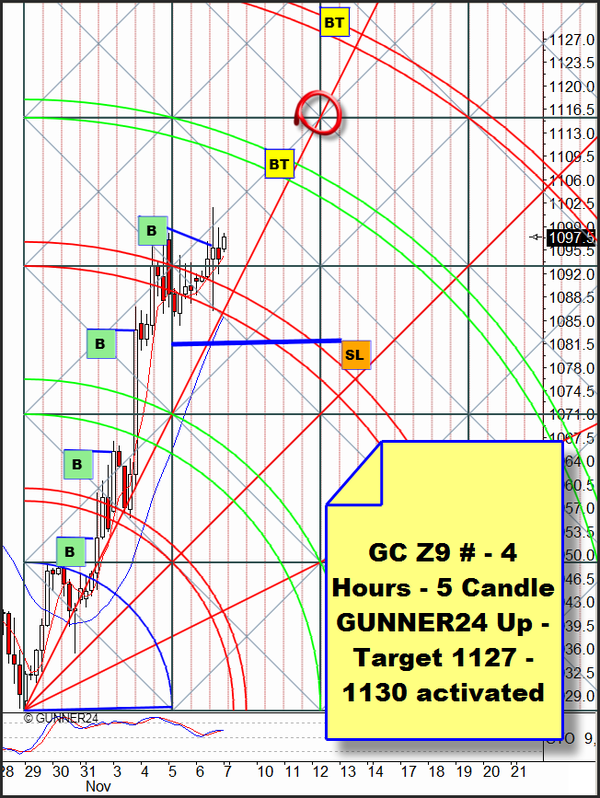Click price label 1081.5 on axis
The width and height of the screenshot is (600, 798).
pos(571,345)
